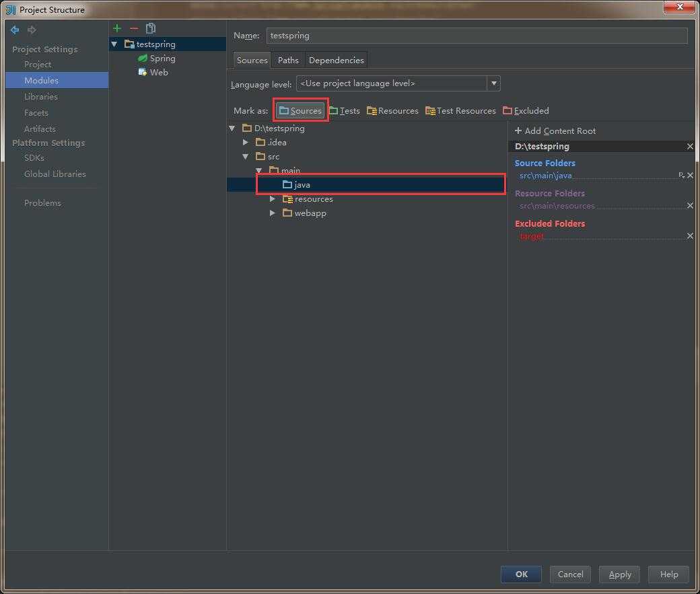Open the Language level dropdown
This screenshot has width=700, height=594.
pyautogui.click(x=494, y=83)
